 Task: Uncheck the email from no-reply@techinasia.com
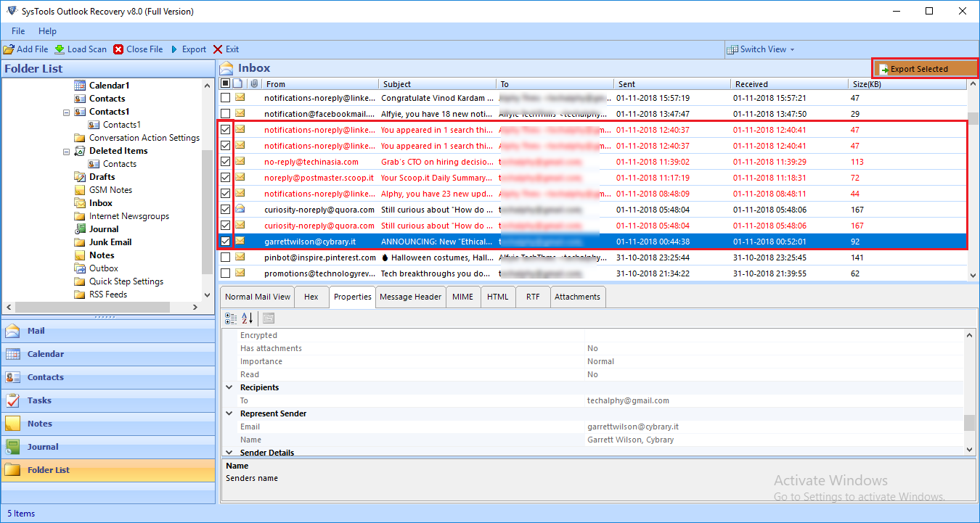point(225,161)
